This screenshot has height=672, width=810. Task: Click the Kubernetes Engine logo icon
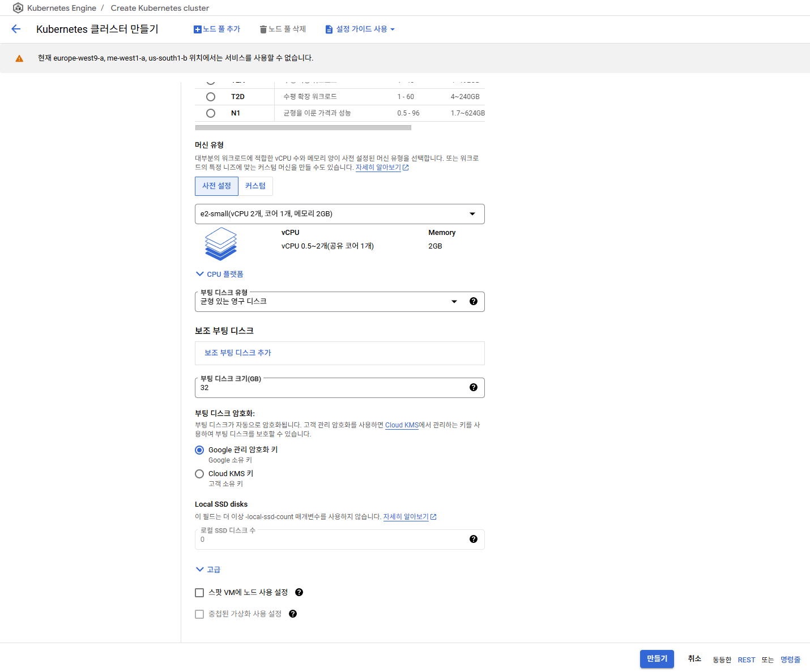click(x=18, y=8)
